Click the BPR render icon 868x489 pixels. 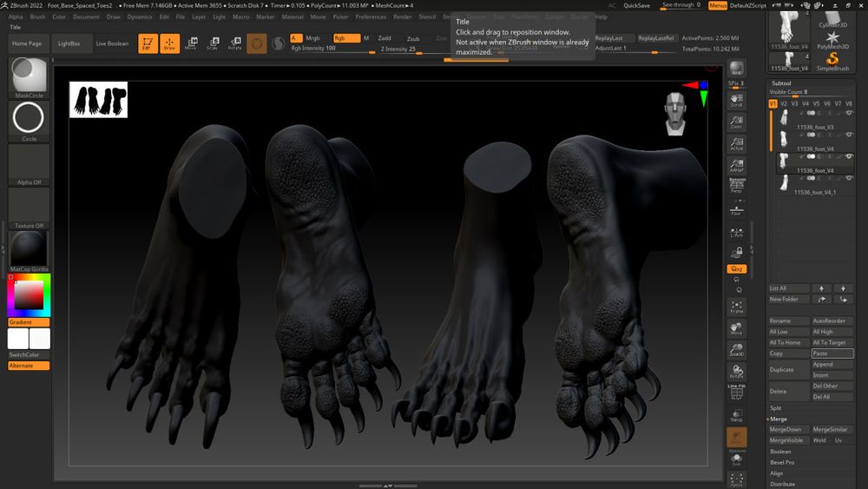pyautogui.click(x=736, y=68)
